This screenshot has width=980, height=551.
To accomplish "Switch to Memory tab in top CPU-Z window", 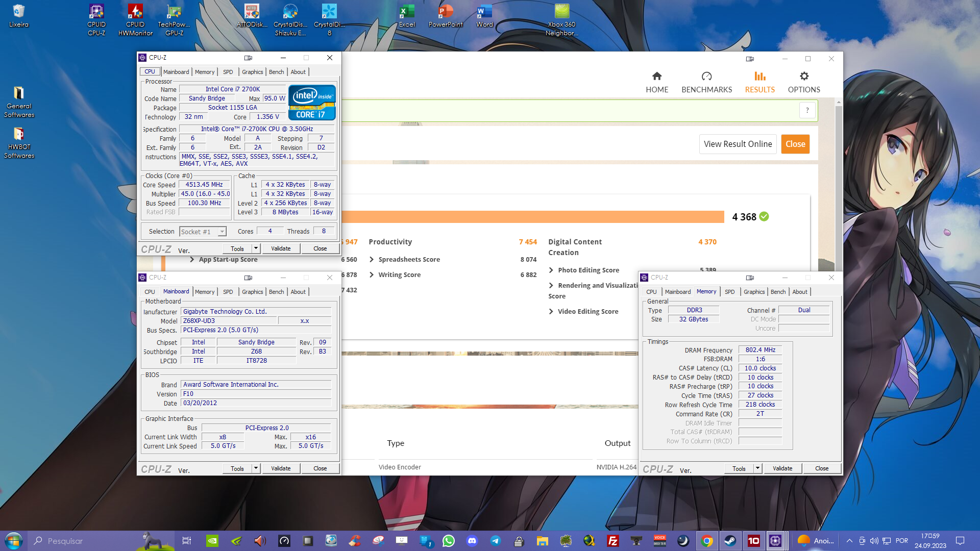I will [205, 72].
